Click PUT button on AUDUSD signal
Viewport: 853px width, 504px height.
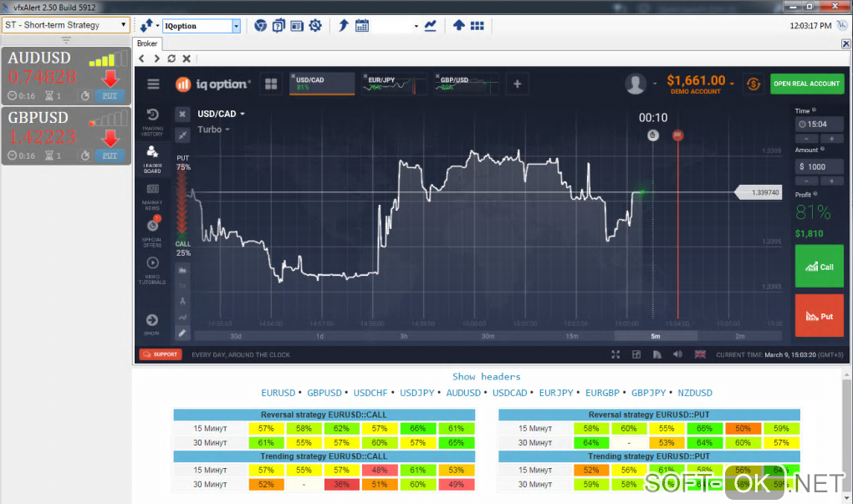110,95
